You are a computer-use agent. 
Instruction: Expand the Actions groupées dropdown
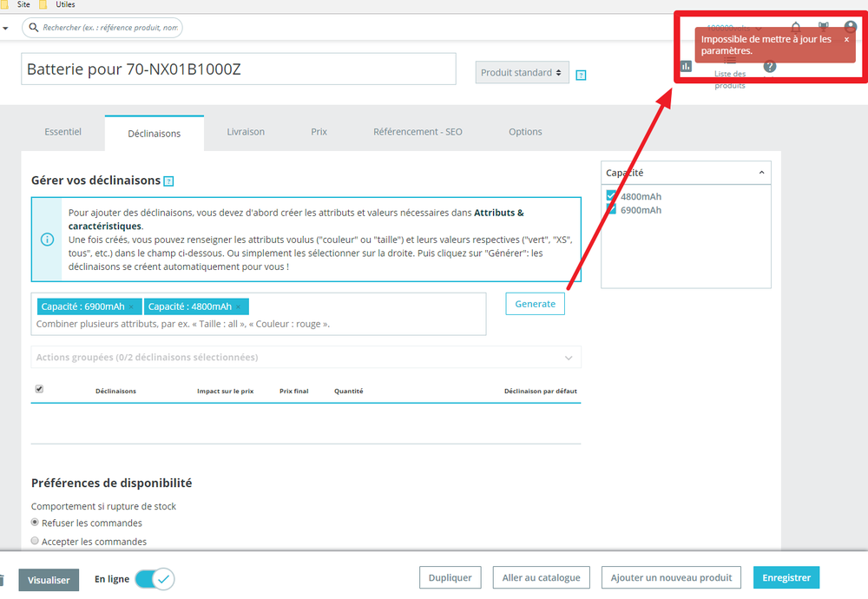(306, 357)
